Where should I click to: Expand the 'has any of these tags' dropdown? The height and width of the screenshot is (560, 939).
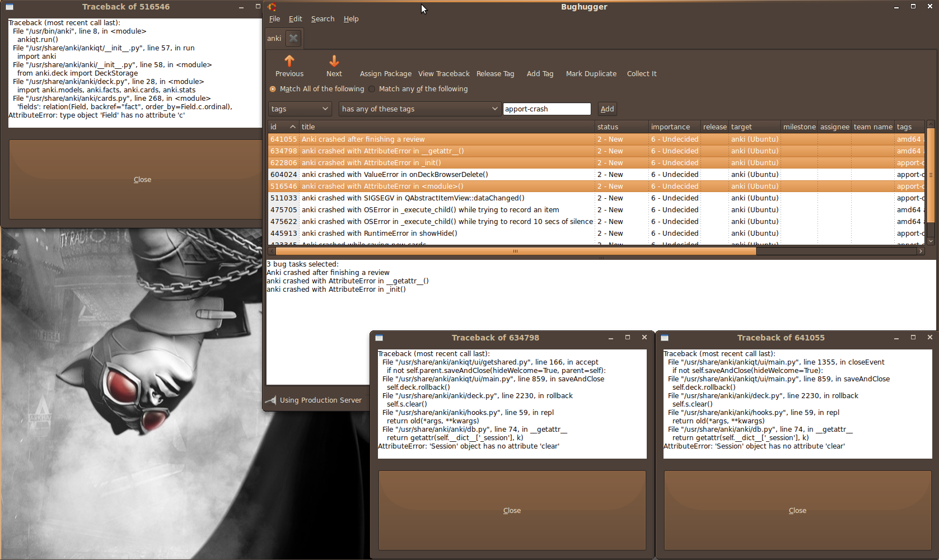tap(419, 109)
